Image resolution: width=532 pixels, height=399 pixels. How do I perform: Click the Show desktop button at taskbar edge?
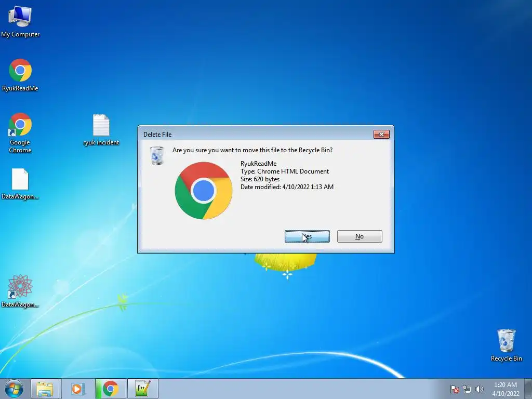tap(528, 389)
